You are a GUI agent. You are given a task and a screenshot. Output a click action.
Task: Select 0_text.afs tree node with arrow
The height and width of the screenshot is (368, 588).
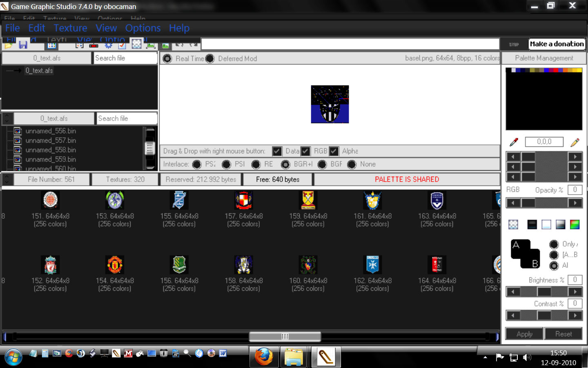click(x=39, y=70)
